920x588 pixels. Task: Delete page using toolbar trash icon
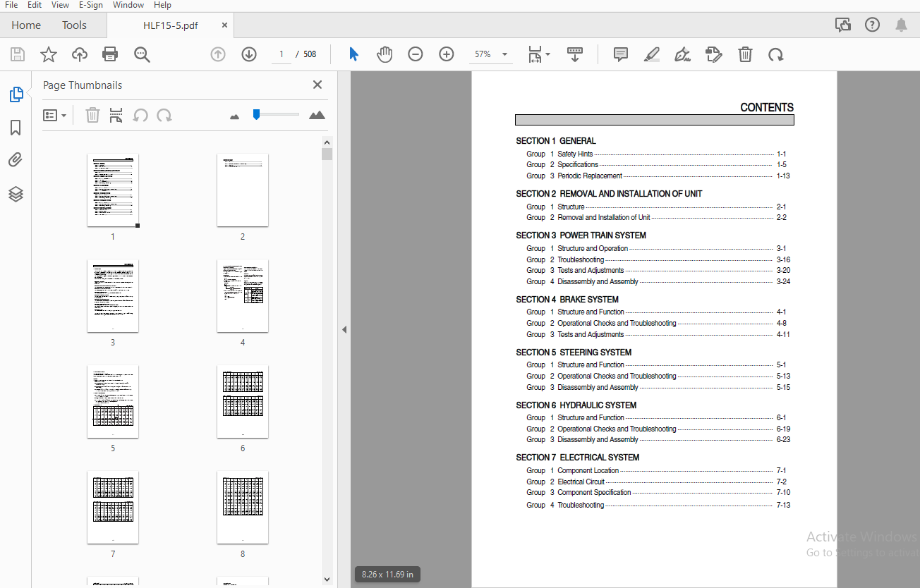(745, 54)
